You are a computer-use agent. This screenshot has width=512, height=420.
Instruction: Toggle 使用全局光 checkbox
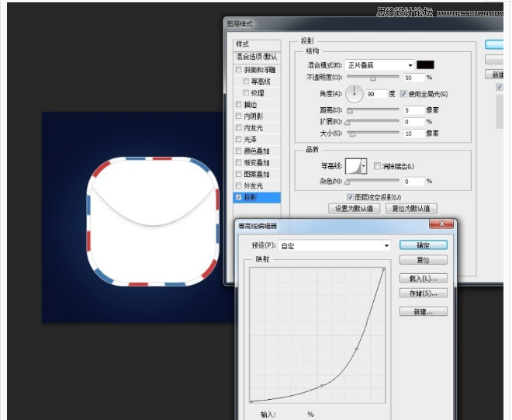coord(403,94)
